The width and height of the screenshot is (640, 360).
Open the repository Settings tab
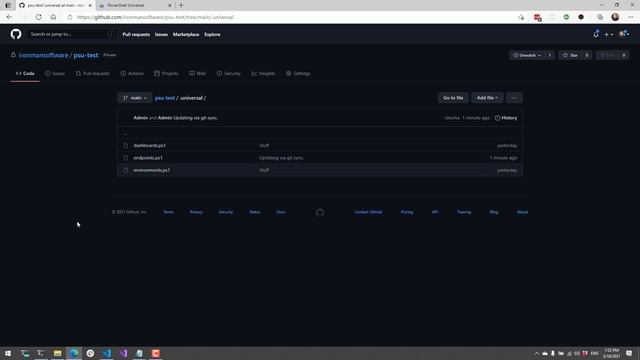(x=298, y=73)
